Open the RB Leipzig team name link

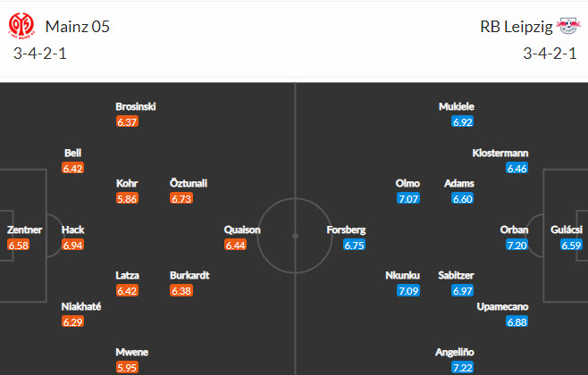pyautogui.click(x=515, y=27)
